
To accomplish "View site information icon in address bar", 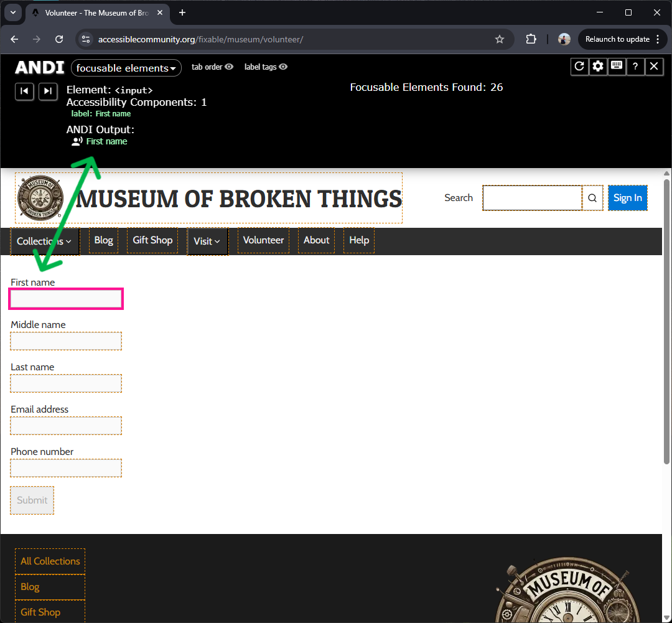I will point(86,39).
